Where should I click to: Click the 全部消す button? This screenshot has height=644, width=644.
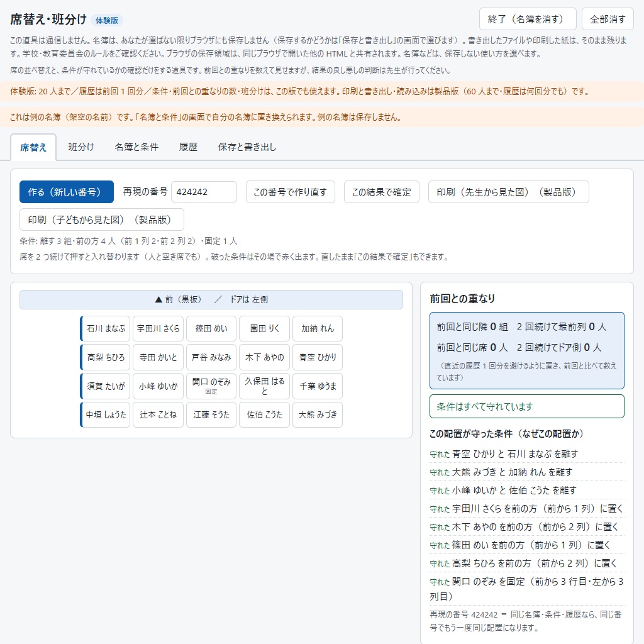click(x=608, y=19)
